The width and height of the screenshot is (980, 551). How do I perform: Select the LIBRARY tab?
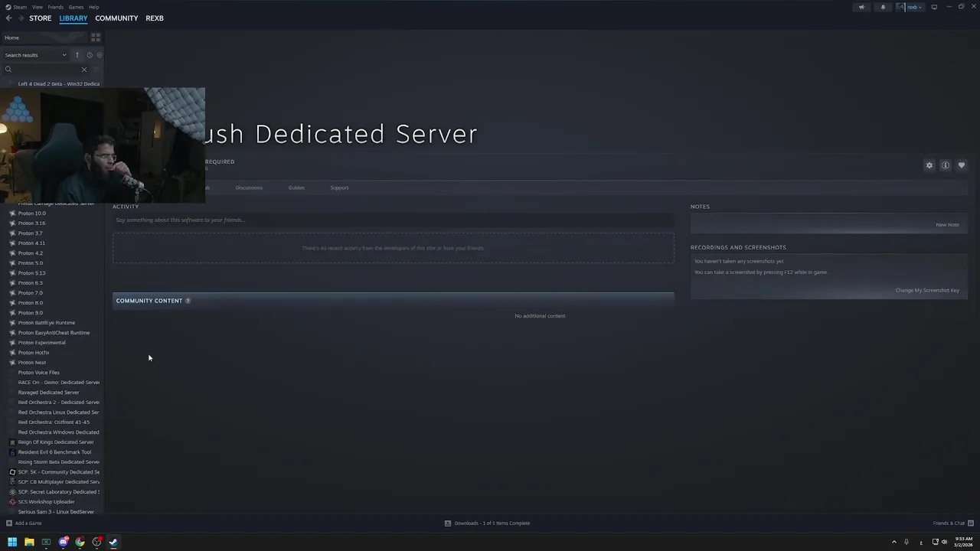pyautogui.click(x=73, y=18)
